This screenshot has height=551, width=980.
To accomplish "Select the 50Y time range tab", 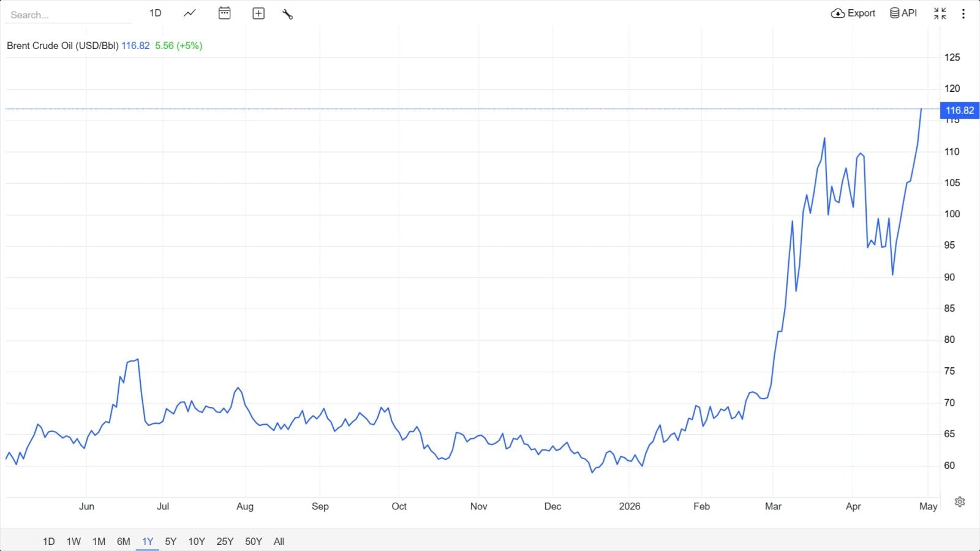I will click(254, 541).
